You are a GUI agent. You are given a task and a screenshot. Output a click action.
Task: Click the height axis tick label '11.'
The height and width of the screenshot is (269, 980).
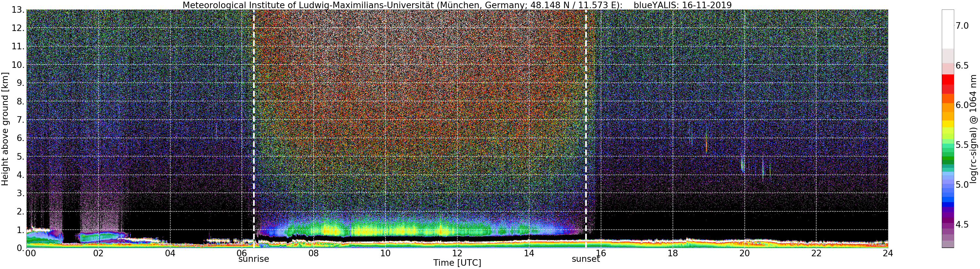(x=18, y=46)
